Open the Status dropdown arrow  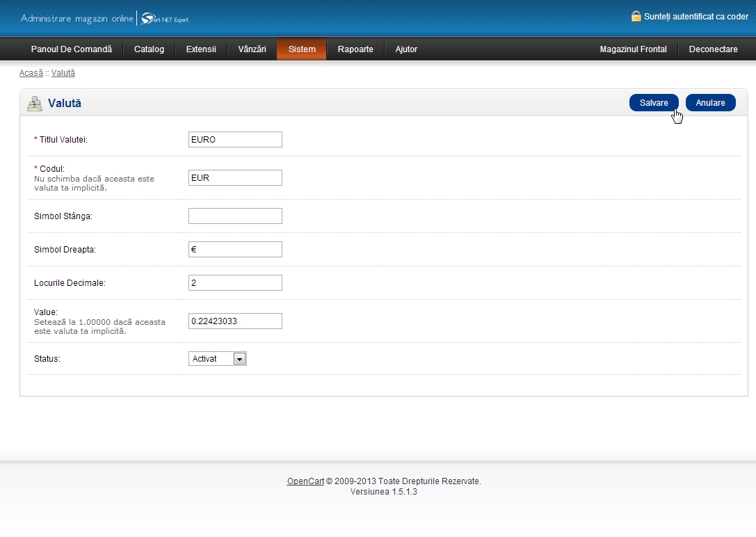[x=239, y=359]
